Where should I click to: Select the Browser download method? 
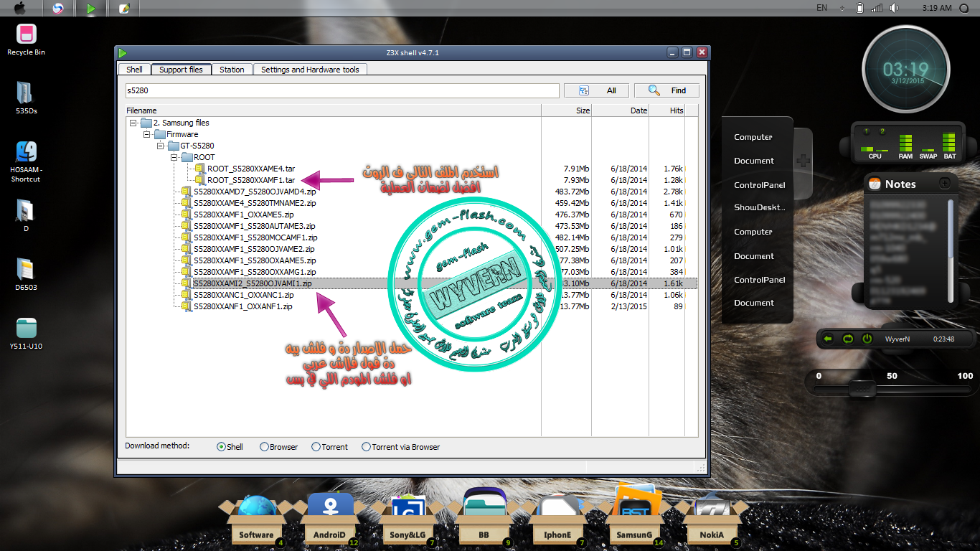279,447
